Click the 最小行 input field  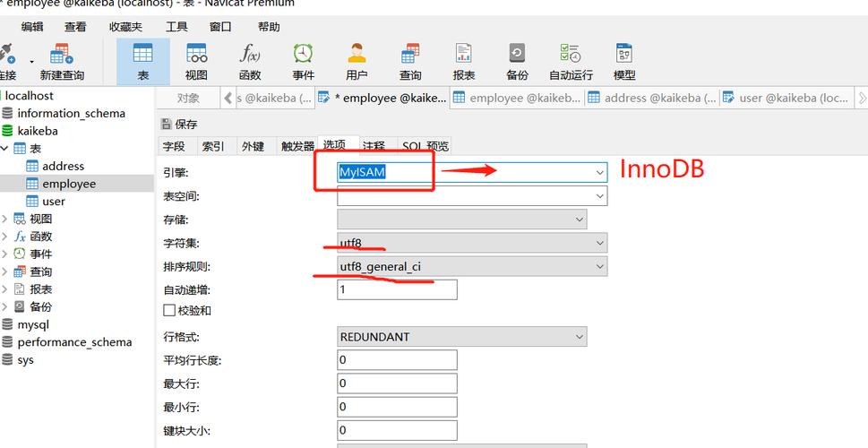point(397,407)
